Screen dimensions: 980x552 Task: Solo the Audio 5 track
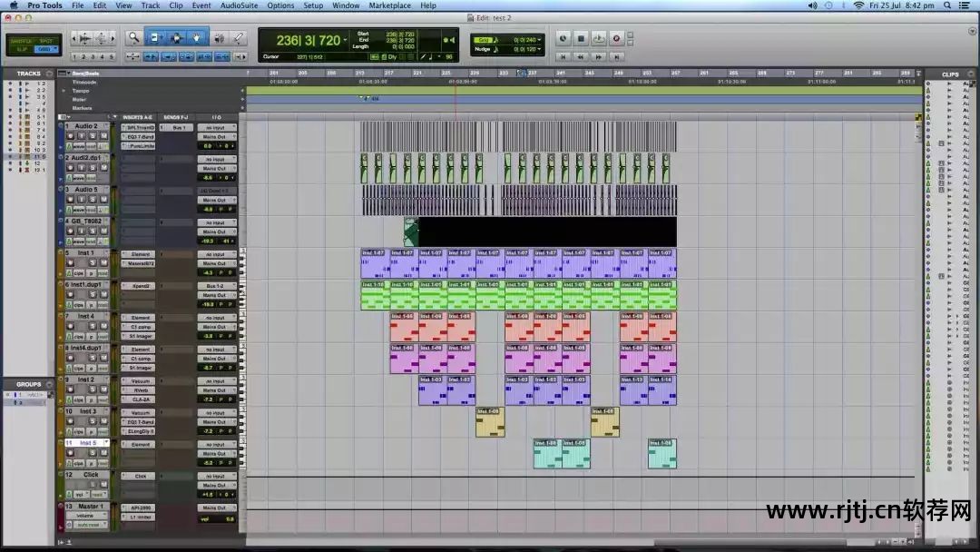(x=93, y=200)
